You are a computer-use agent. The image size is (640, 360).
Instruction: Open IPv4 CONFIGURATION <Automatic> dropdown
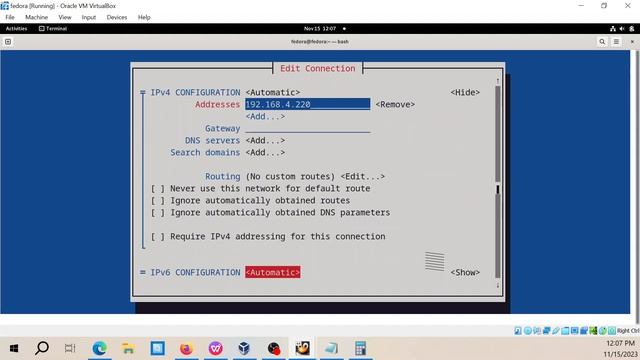pyautogui.click(x=273, y=93)
